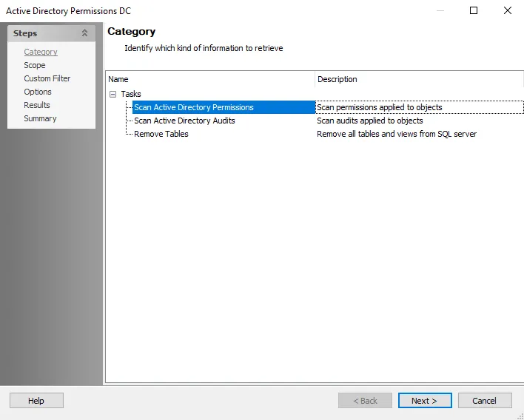The image size is (524, 420).
Task: Click the Description column header
Action: [419, 79]
